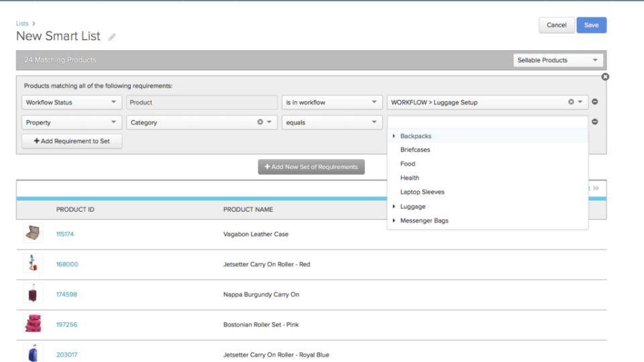This screenshot has height=362, width=644.
Task: Select Food from the category list
Action: point(407,164)
